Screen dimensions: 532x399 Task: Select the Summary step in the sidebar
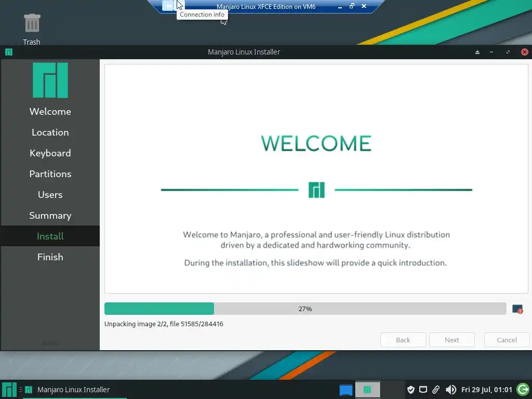50,216
